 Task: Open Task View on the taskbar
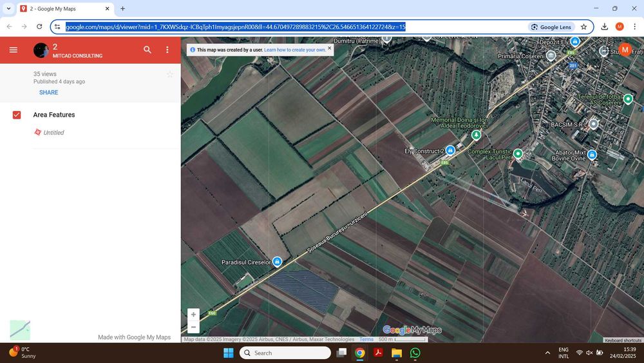341,353
